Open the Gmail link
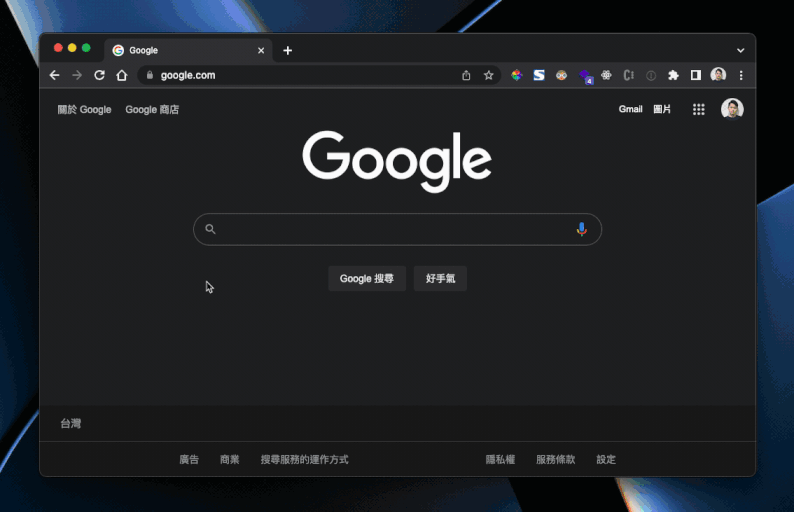 click(630, 109)
